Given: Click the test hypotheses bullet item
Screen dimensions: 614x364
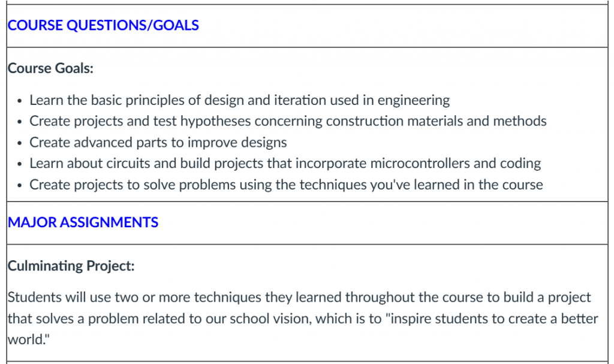Looking at the screenshot, I should pyautogui.click(x=288, y=121).
